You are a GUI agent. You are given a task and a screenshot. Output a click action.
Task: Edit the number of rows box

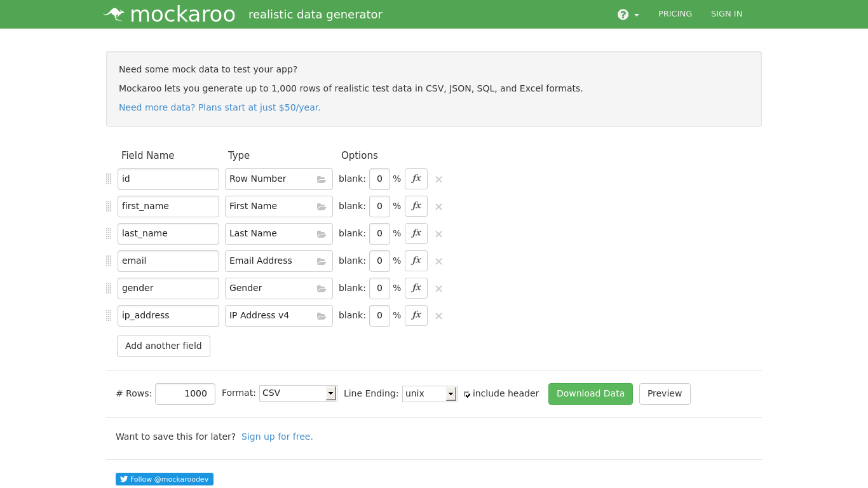185,394
